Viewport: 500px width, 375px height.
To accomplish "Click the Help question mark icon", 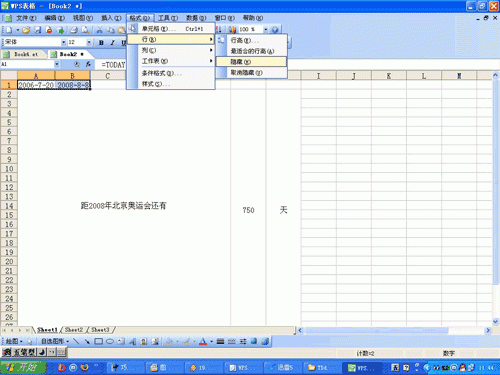I will pos(275,30).
